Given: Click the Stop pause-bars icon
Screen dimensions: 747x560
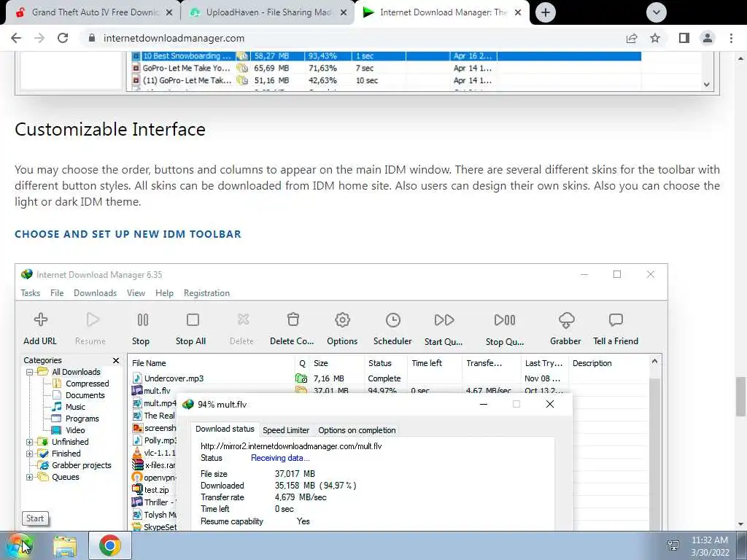Looking at the screenshot, I should 143,319.
